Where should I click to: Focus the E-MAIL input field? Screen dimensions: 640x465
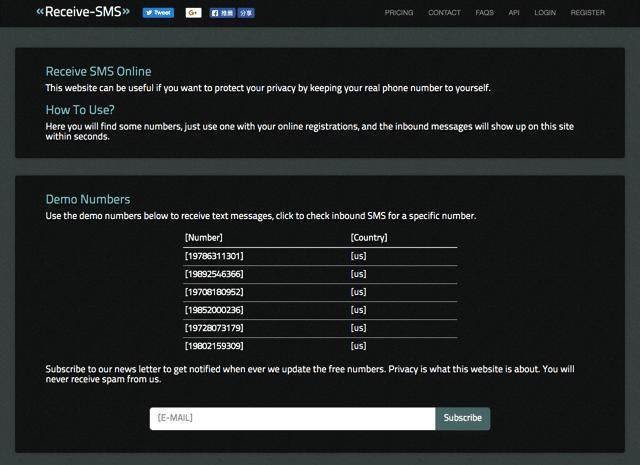[293, 418]
